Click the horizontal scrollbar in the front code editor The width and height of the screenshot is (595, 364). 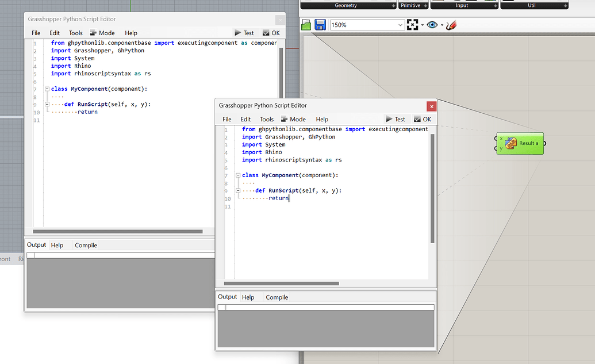click(281, 283)
